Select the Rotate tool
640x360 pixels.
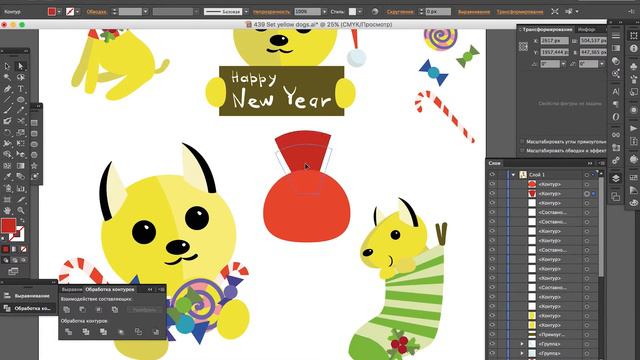[7, 132]
